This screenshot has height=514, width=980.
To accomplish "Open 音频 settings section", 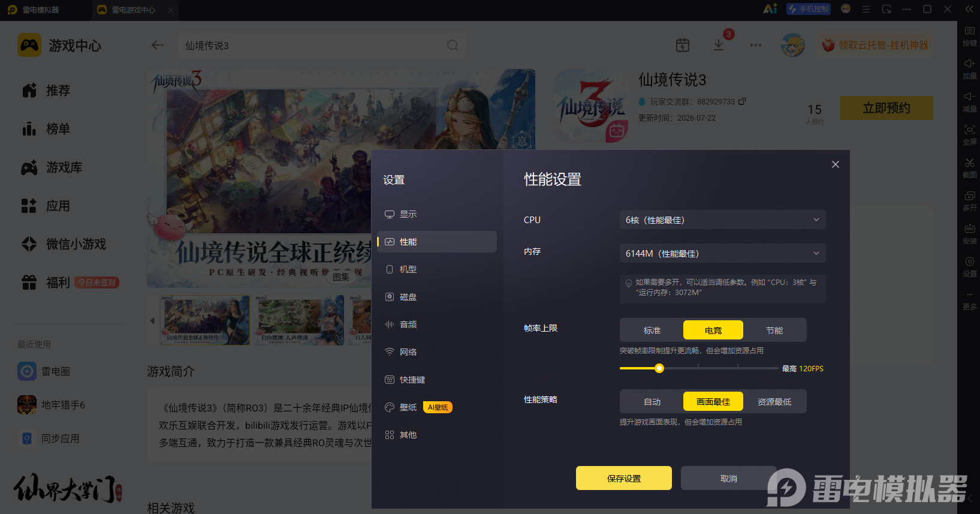I will [x=437, y=324].
